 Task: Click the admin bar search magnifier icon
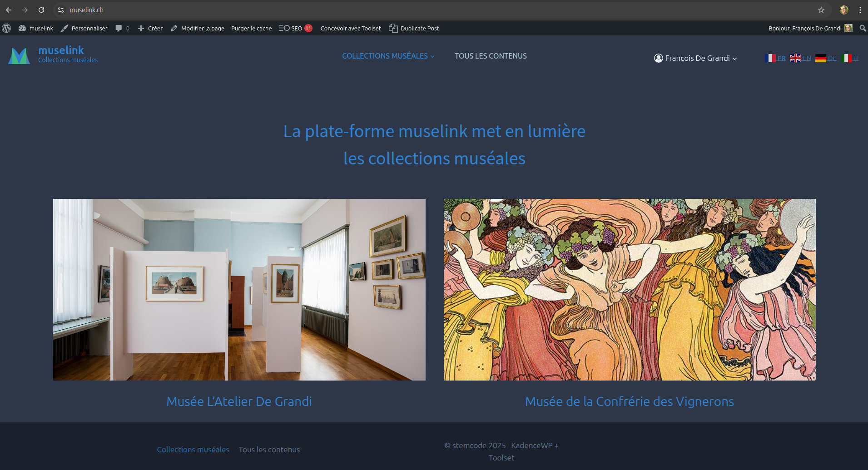pyautogui.click(x=863, y=28)
